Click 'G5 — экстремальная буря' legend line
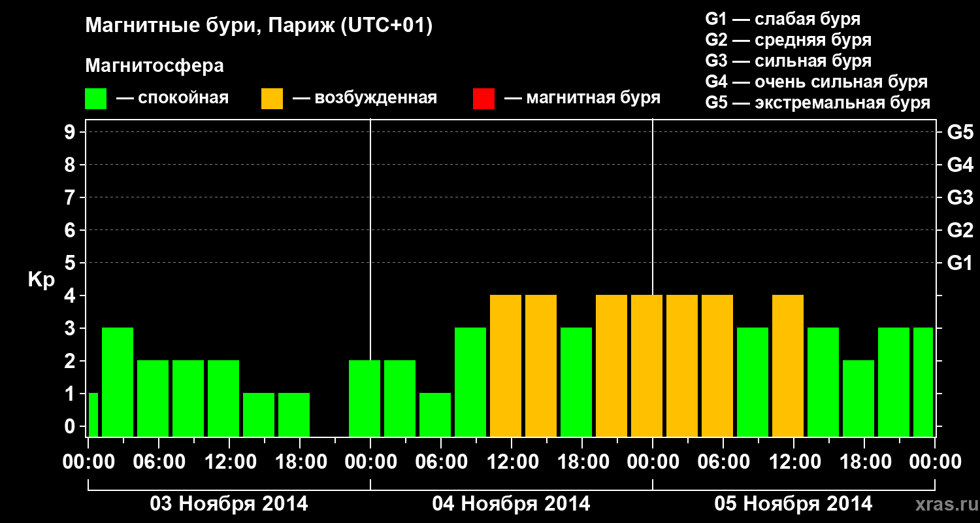This screenshot has width=980, height=523. tap(818, 103)
